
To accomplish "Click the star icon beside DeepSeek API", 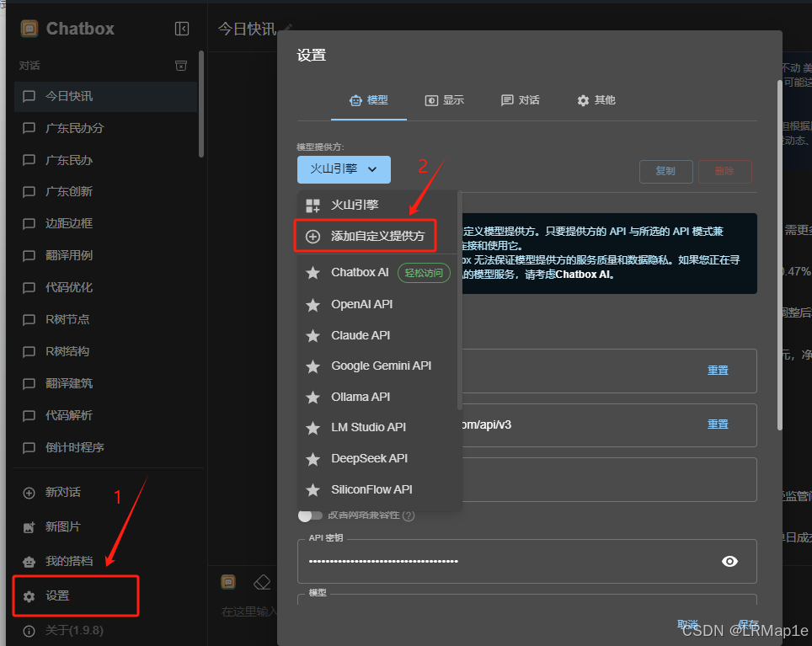I will pyautogui.click(x=313, y=459).
